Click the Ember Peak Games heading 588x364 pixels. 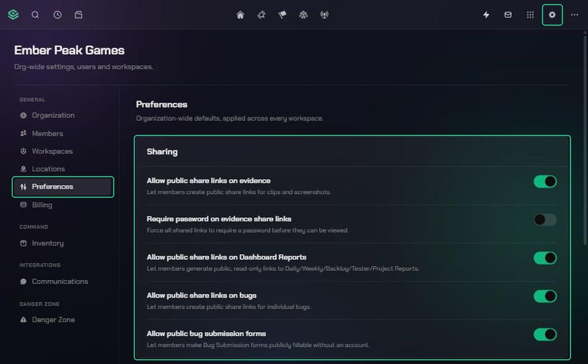(69, 50)
